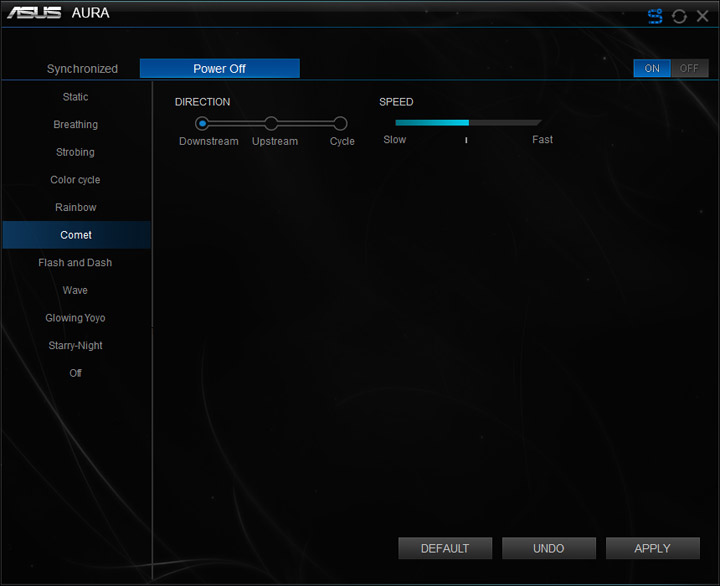Image resolution: width=720 pixels, height=586 pixels.
Task: Choose the Rainbow lighting effect
Action: click(x=76, y=207)
